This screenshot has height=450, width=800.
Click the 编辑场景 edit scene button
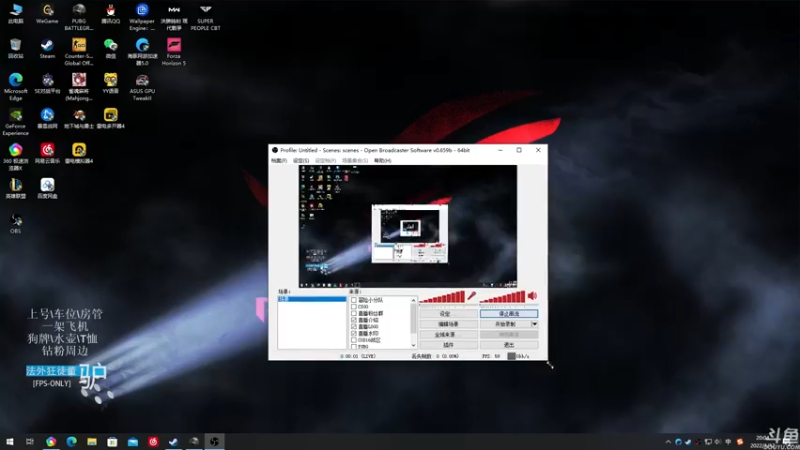[448, 324]
